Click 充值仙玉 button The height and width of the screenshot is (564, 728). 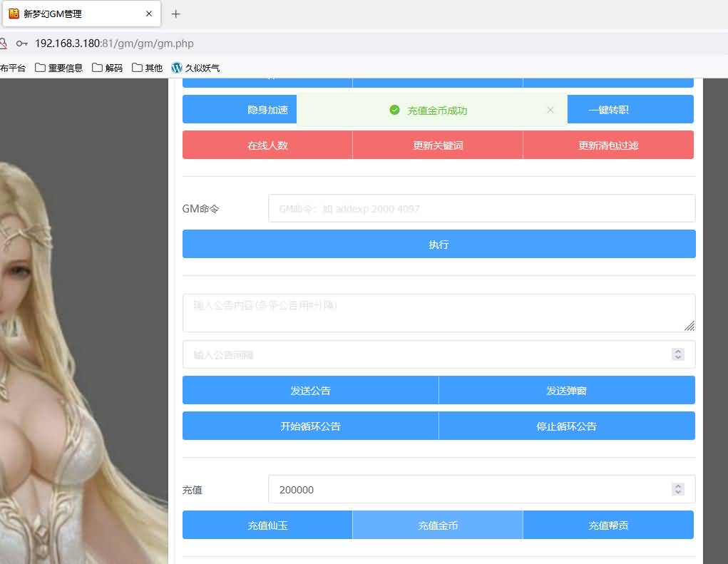[267, 525]
